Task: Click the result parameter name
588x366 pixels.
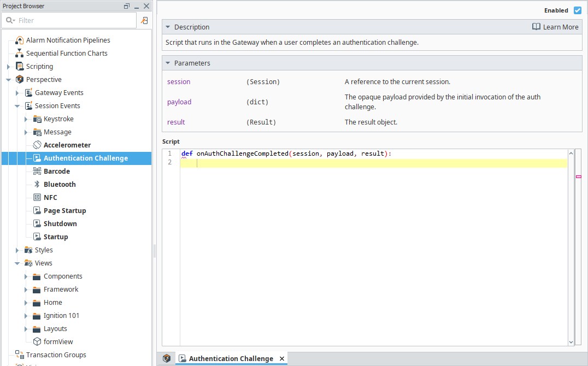Action: tap(176, 122)
